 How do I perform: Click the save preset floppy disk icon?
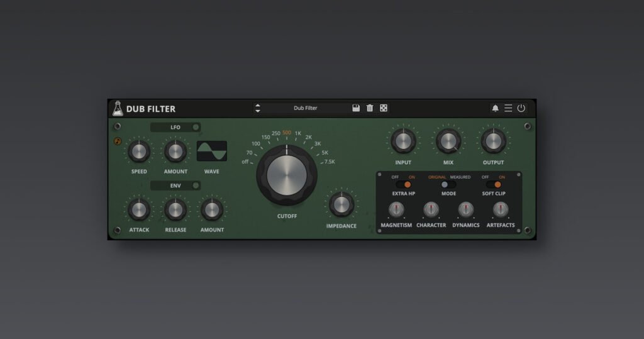point(356,108)
